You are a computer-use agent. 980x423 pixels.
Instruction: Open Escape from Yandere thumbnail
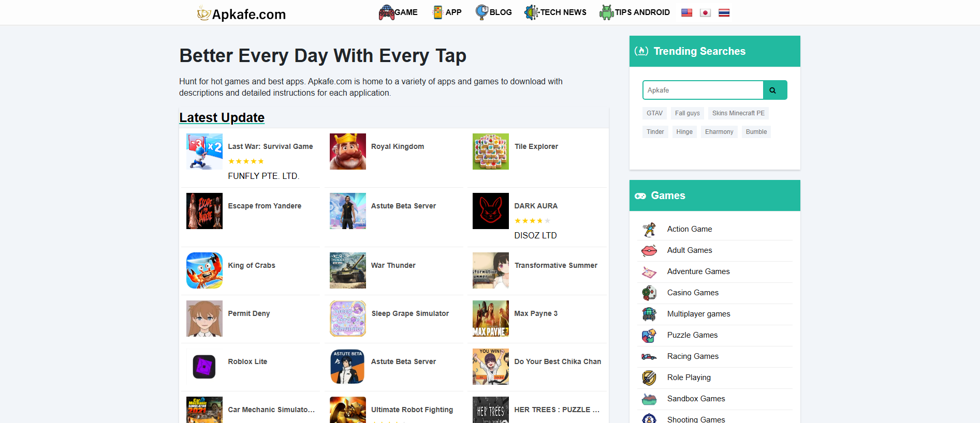204,211
